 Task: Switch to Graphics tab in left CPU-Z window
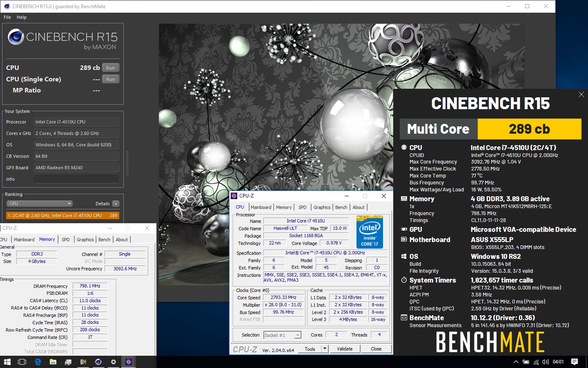tap(85, 240)
